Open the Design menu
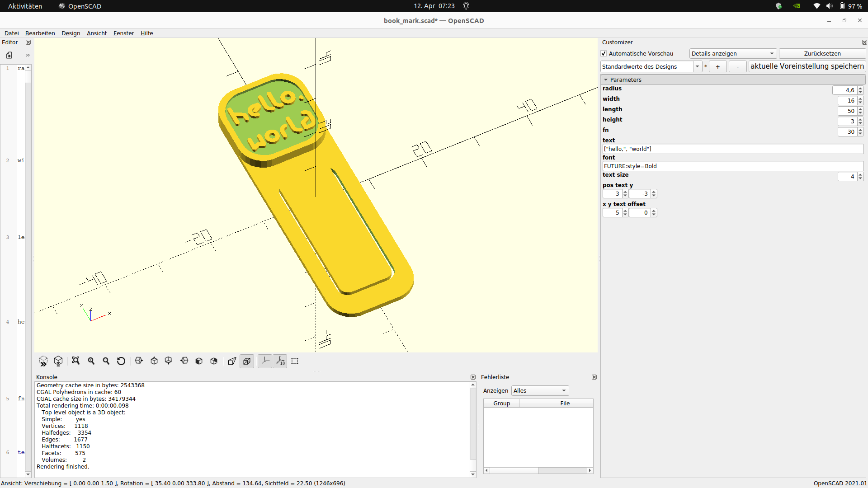The image size is (868, 488). click(x=71, y=33)
